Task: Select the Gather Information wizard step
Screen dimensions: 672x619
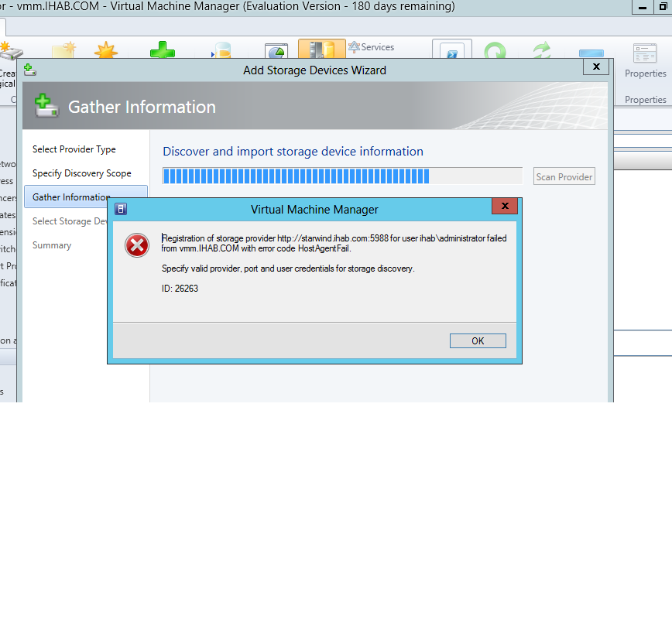Action: pyautogui.click(x=70, y=197)
